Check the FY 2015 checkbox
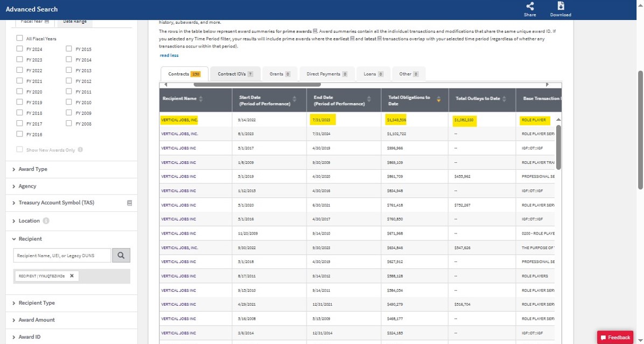 (69, 49)
